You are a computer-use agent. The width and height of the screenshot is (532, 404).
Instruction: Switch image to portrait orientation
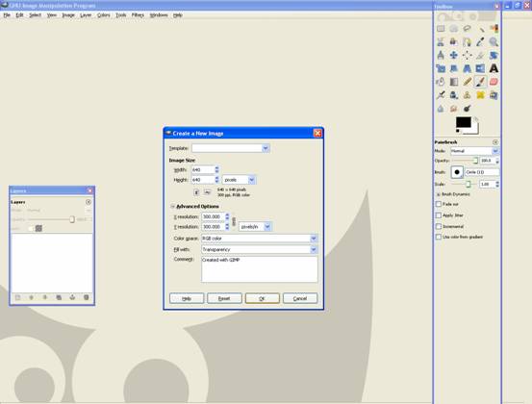(196, 192)
